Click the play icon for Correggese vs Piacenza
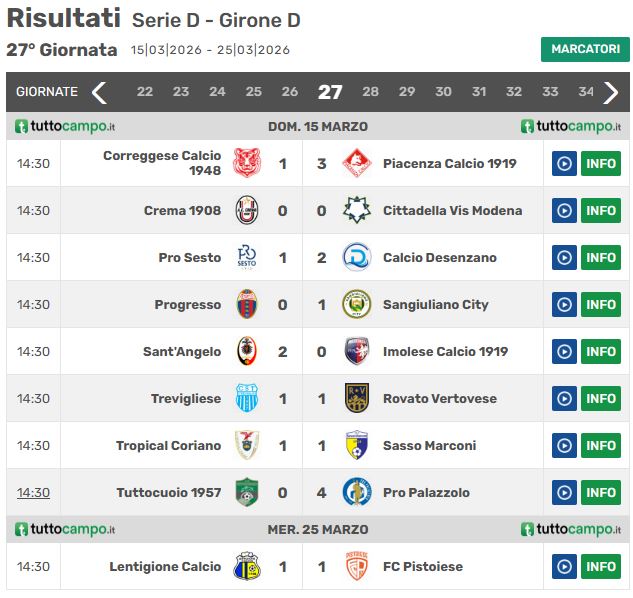 (564, 164)
